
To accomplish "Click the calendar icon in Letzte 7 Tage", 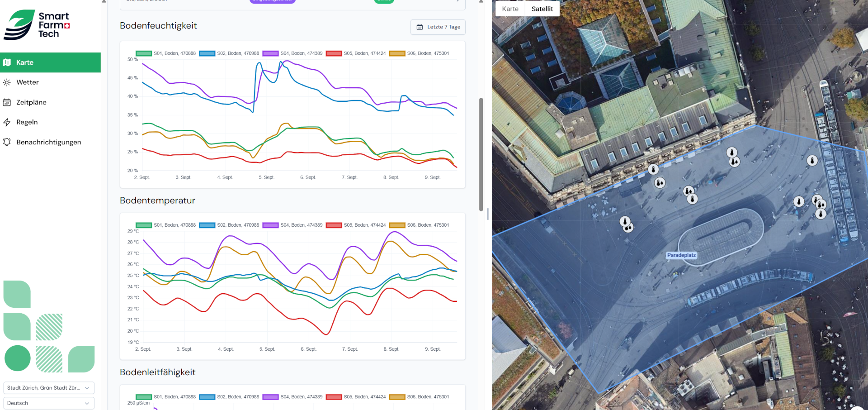I will click(x=420, y=27).
